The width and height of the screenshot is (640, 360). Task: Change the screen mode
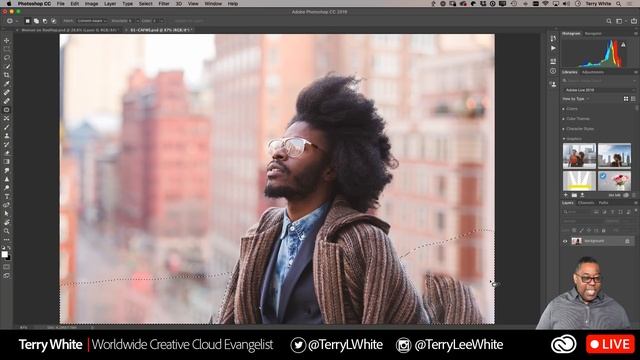click(x=7, y=276)
